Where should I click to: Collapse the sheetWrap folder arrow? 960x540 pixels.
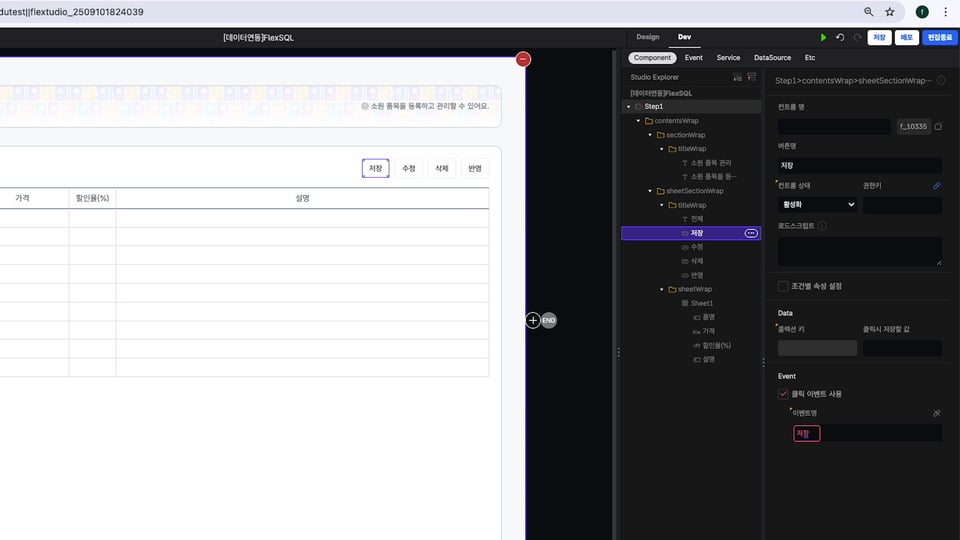(662, 289)
